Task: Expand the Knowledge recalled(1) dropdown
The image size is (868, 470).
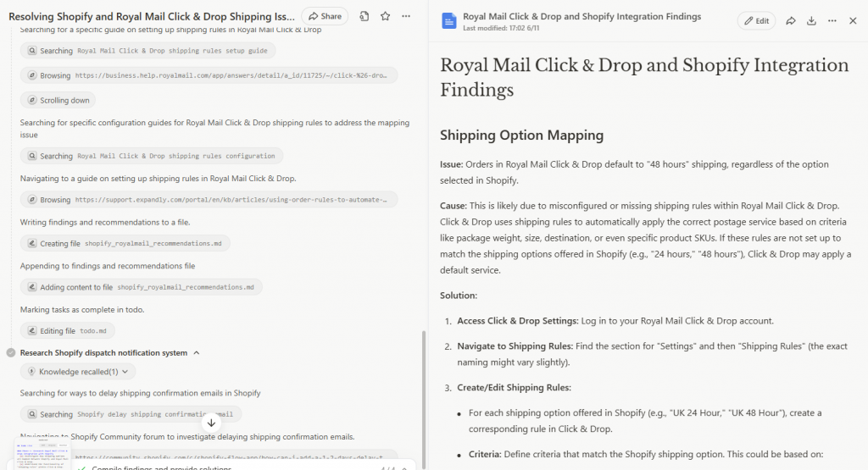Action: (x=78, y=372)
